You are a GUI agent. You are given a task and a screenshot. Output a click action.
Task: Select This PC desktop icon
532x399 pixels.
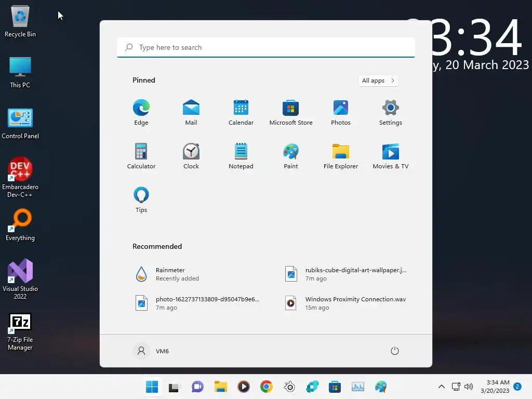click(20, 72)
